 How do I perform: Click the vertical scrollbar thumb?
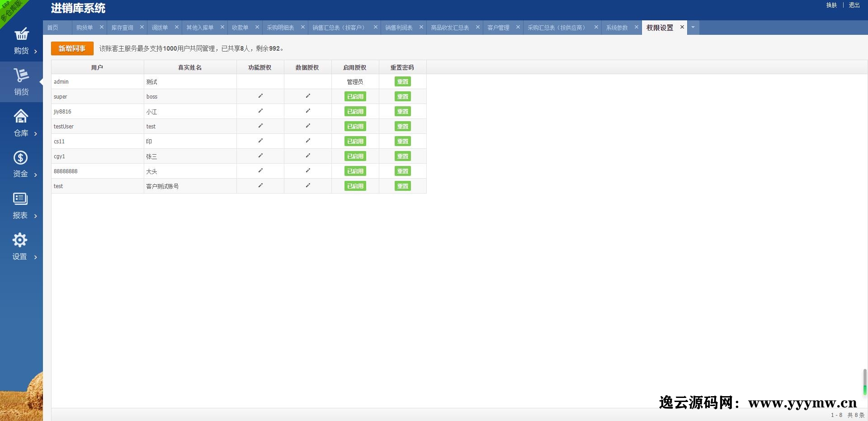pos(865,383)
